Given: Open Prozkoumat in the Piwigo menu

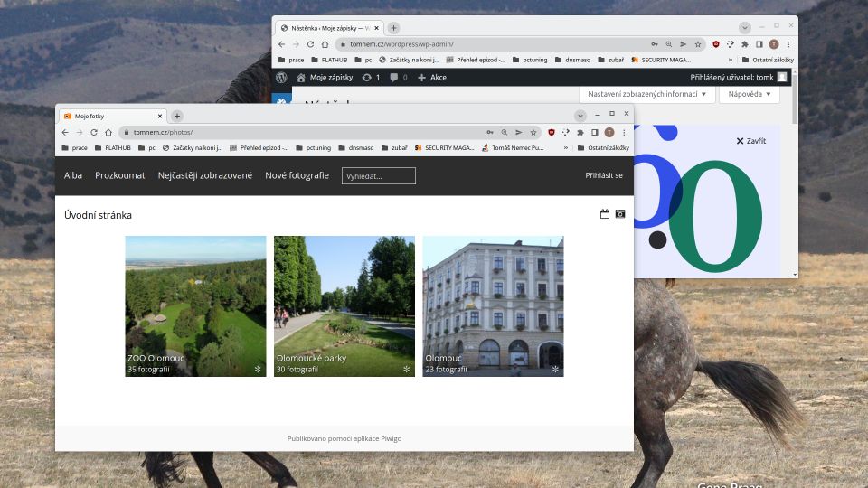Looking at the screenshot, I should [x=120, y=175].
